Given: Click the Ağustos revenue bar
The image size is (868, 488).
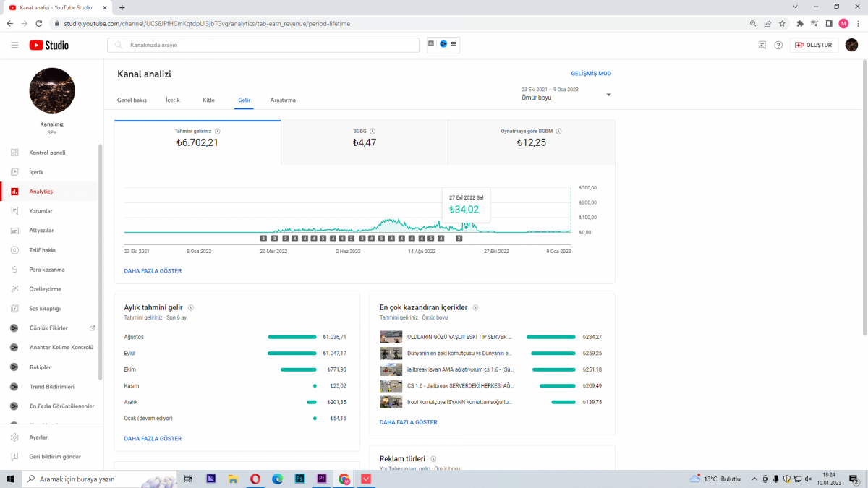Looking at the screenshot, I should [292, 337].
